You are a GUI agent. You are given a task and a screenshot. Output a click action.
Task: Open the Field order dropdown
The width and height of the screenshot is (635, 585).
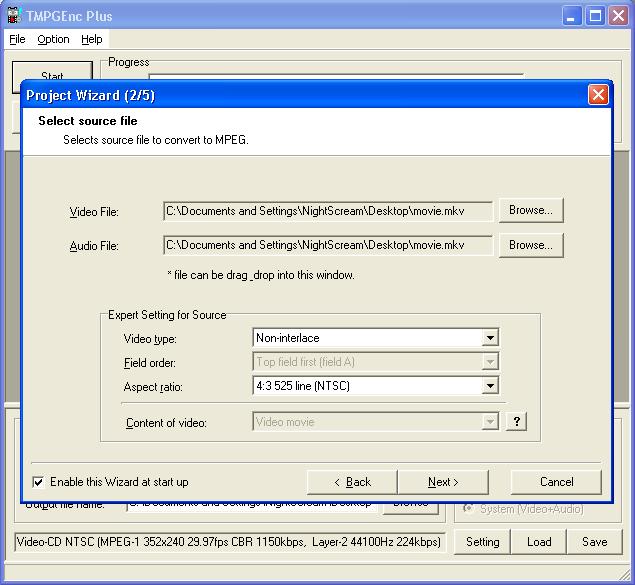pos(490,362)
